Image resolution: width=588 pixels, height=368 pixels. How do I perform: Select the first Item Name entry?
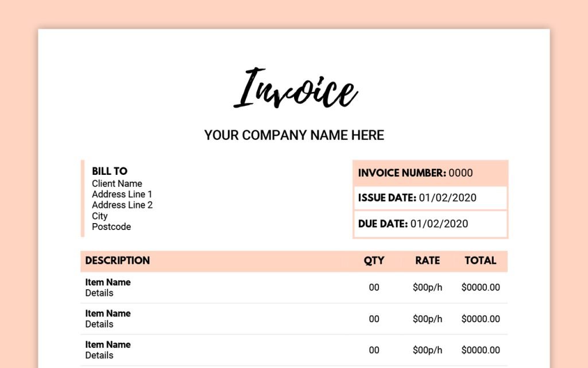pyautogui.click(x=107, y=282)
